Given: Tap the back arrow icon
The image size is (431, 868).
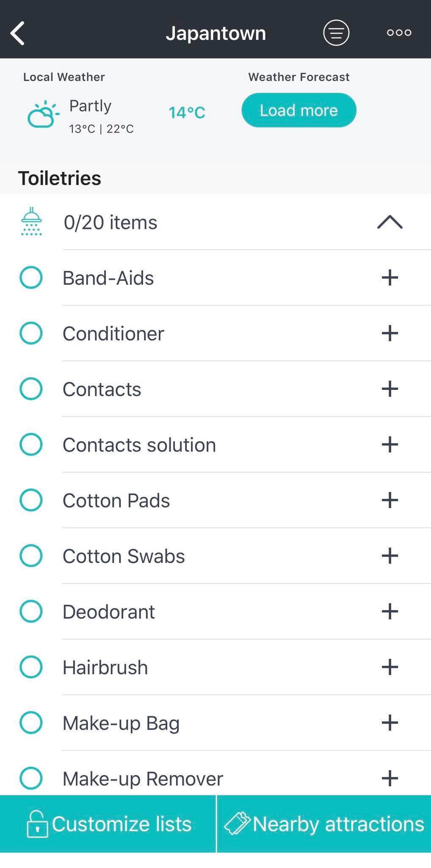Looking at the screenshot, I should click(18, 33).
